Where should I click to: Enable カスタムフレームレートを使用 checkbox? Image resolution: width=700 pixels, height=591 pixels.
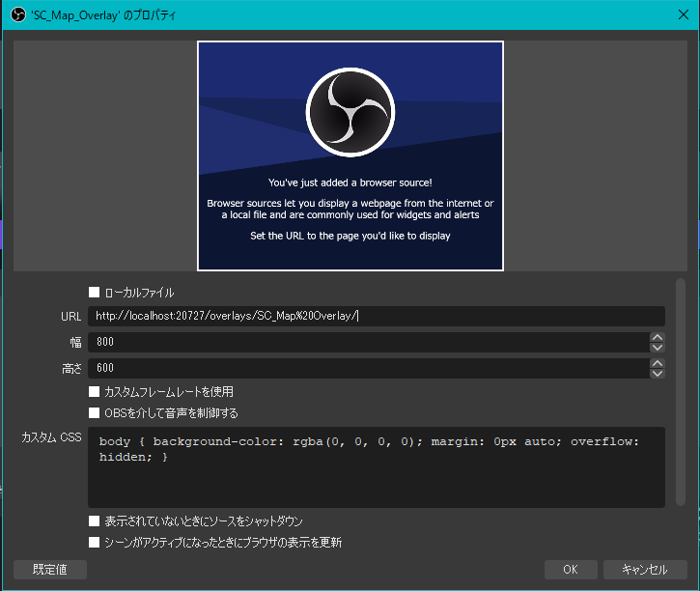click(94, 391)
